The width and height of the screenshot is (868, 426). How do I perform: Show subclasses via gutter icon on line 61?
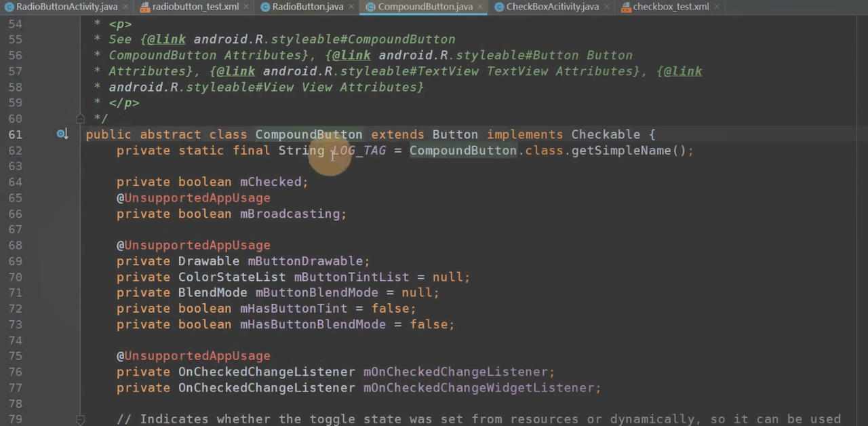click(x=62, y=134)
